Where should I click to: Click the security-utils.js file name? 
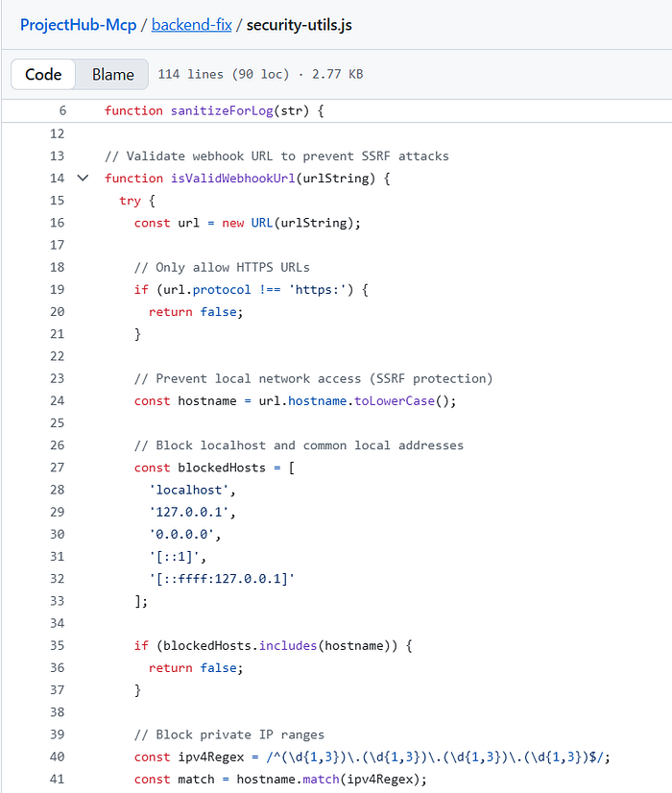(x=299, y=25)
